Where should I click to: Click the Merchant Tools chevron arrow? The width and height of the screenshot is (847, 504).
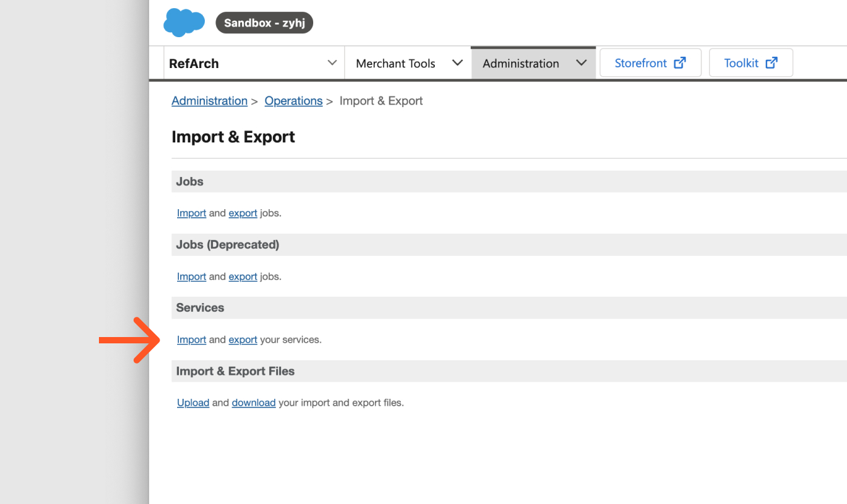pos(458,63)
